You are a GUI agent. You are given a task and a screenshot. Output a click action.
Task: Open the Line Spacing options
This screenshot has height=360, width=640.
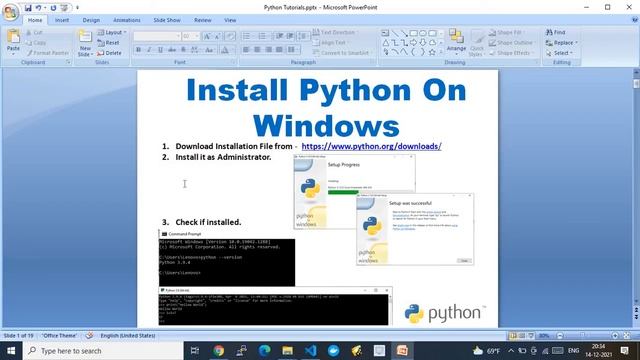[303, 36]
